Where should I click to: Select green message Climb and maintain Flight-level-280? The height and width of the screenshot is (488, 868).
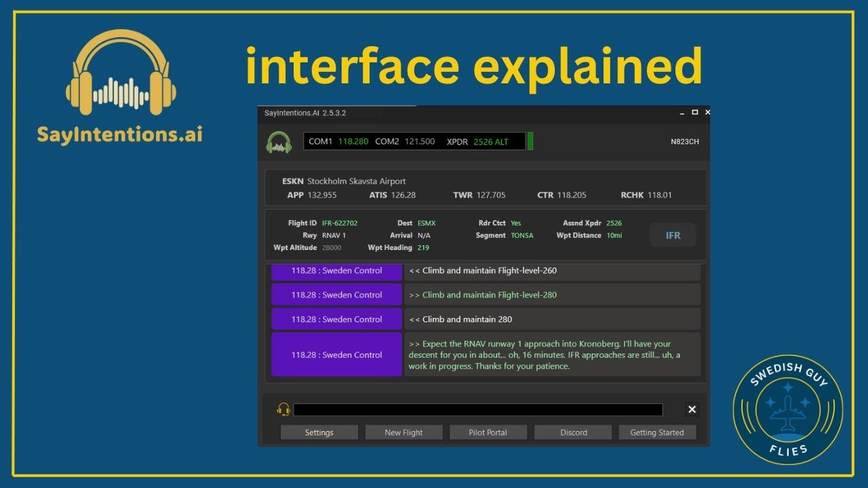552,295
